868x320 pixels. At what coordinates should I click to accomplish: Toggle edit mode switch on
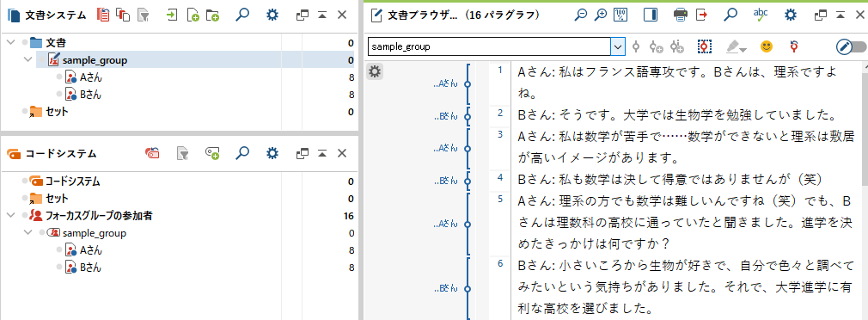click(851, 47)
